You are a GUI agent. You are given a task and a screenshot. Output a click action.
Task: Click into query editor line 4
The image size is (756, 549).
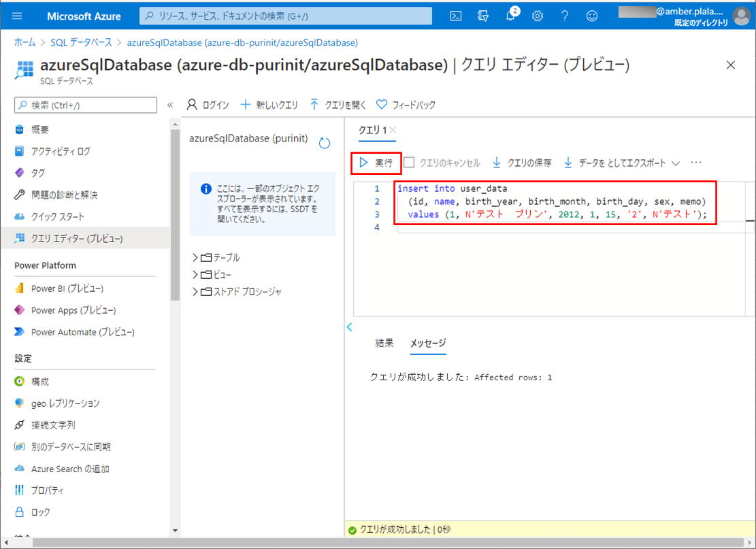tap(572, 227)
